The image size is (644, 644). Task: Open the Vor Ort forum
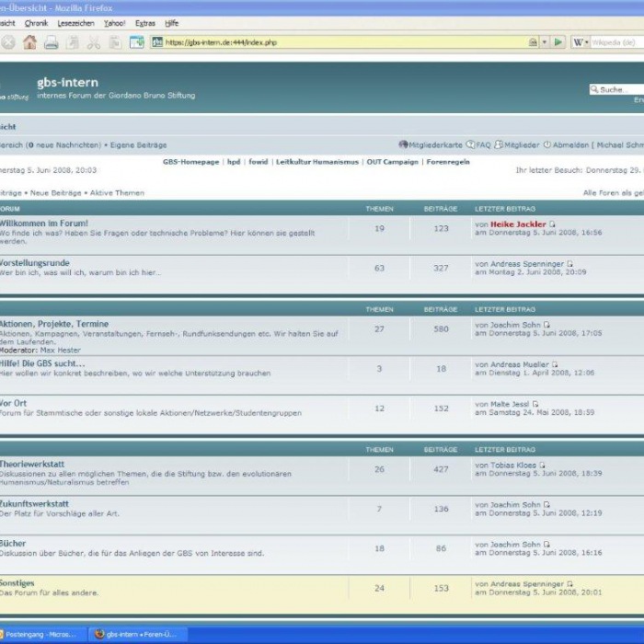13,403
